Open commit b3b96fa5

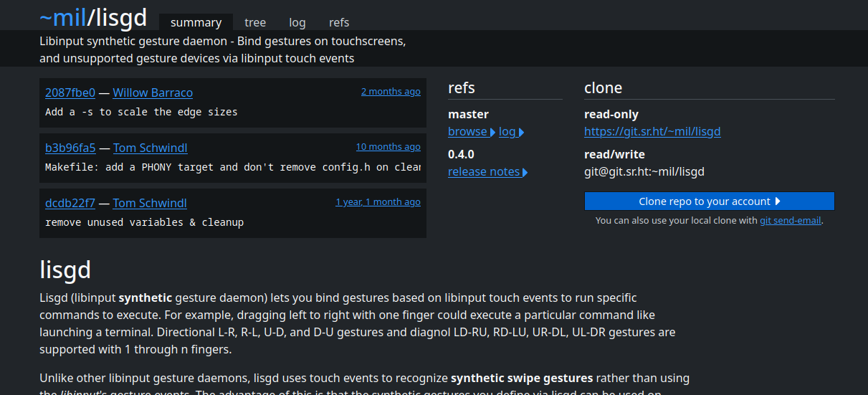tap(70, 148)
